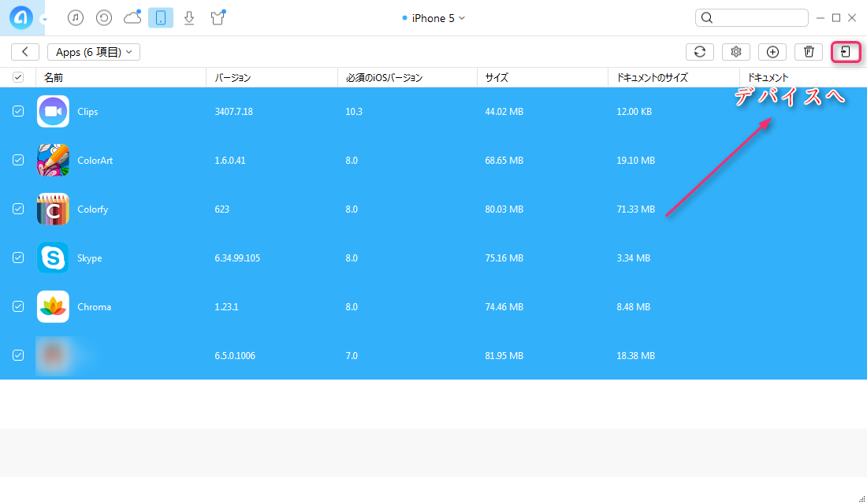The height and width of the screenshot is (504, 867).
Task: Click the 7.0 required iOS value
Action: 352,356
